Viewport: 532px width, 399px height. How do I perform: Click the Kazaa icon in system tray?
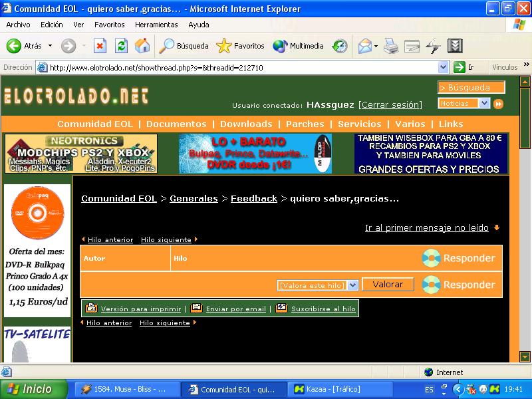pos(495,389)
